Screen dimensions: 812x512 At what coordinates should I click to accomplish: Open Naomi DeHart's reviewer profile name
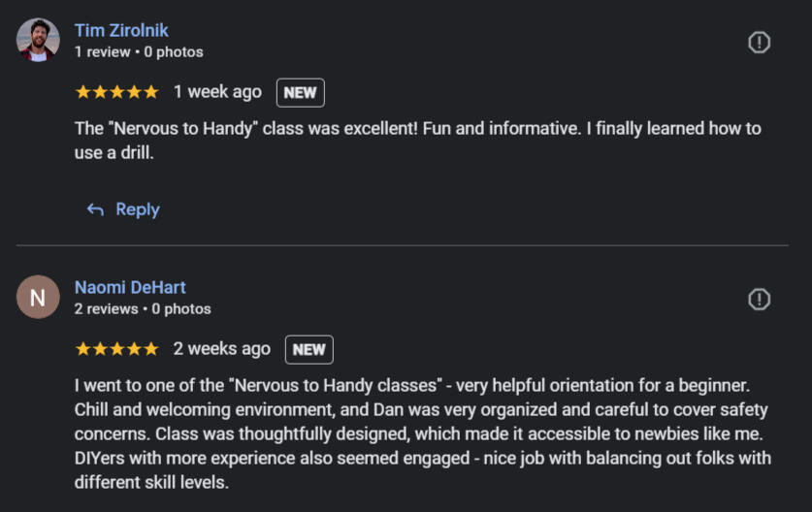click(x=130, y=287)
